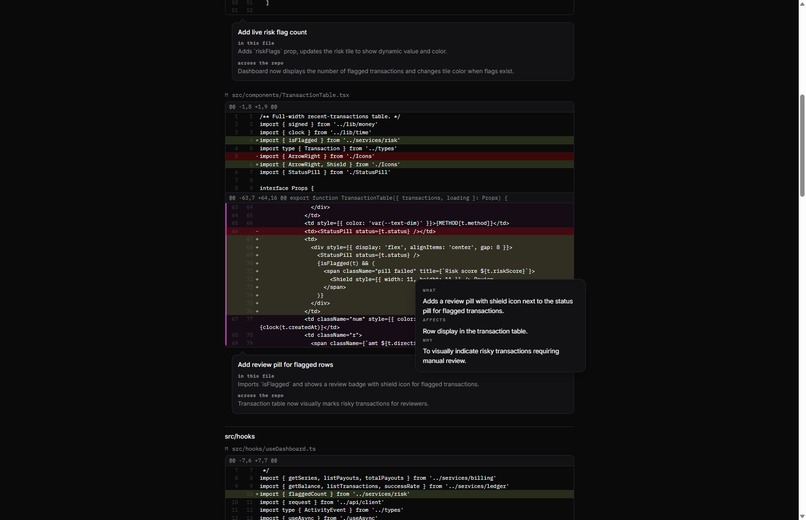Click the added isFlagged import line

click(x=399, y=140)
